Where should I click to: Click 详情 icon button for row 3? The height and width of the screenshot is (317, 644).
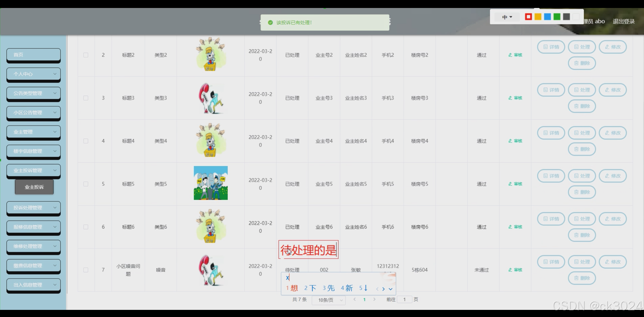(x=551, y=90)
